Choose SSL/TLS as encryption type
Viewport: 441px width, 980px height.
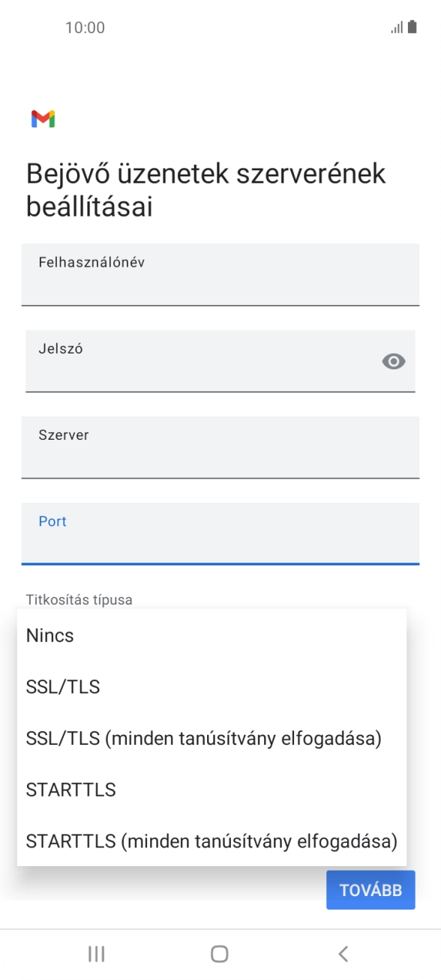click(62, 687)
